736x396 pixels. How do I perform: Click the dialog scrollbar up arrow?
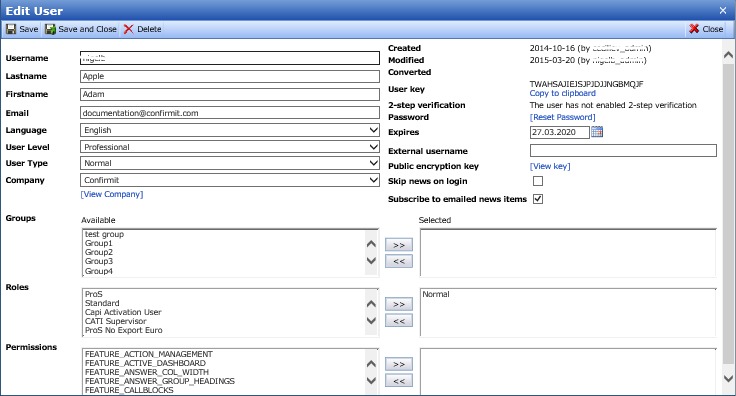[x=728, y=55]
